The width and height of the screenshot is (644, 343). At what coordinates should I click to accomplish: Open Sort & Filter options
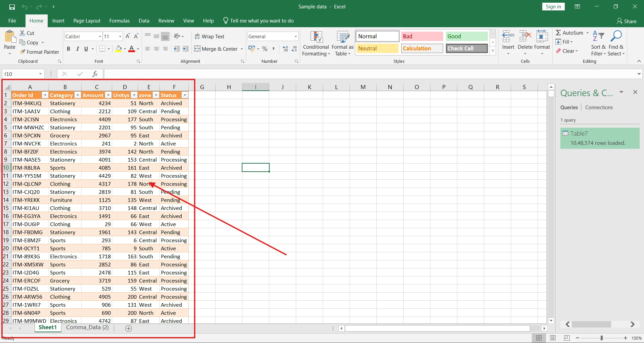[599, 43]
